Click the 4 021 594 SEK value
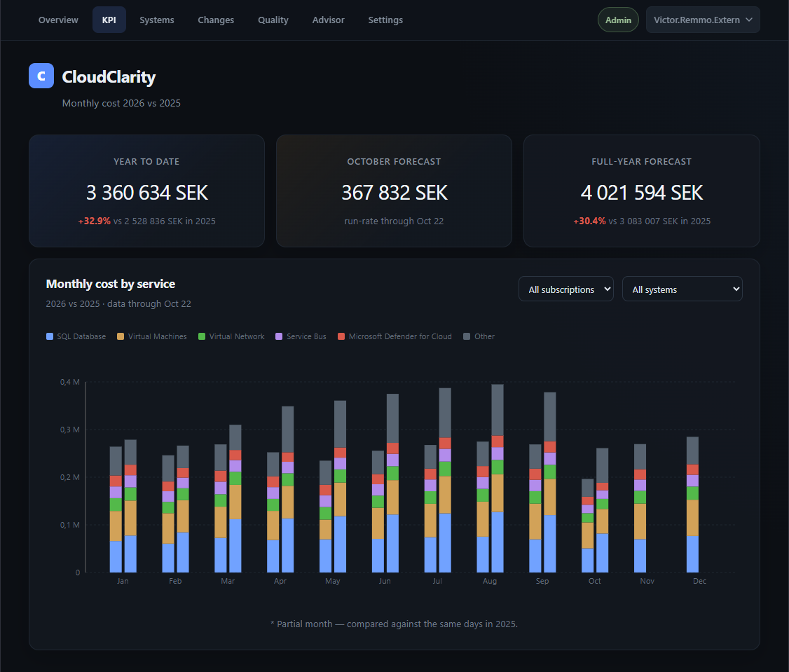Viewport: 789px width, 672px height. 642,193
